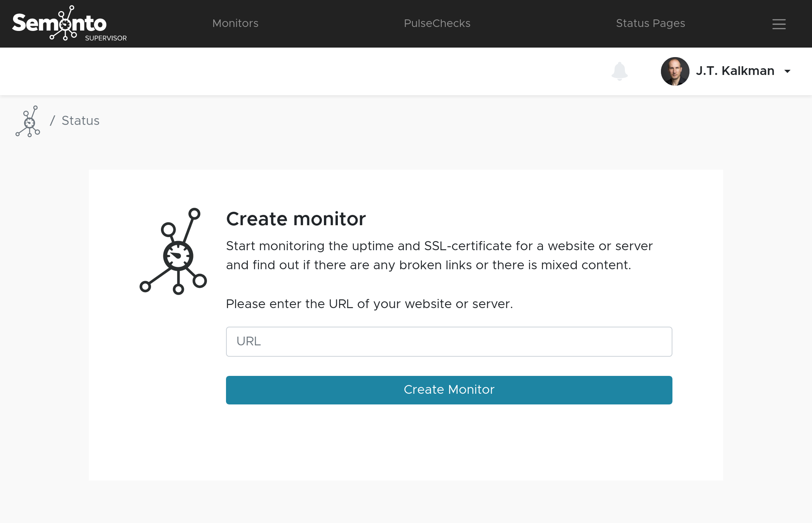Go to the Monitors menu item
812x523 pixels.
tap(235, 23)
